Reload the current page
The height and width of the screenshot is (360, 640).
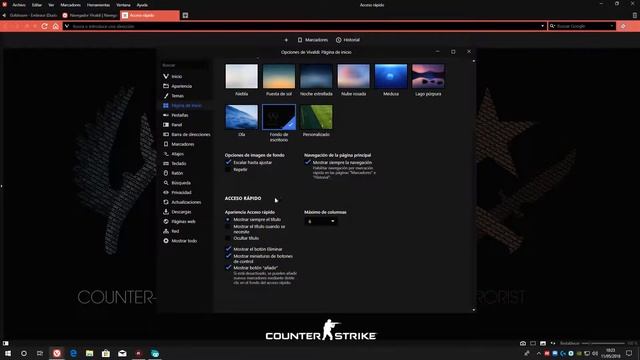44,26
